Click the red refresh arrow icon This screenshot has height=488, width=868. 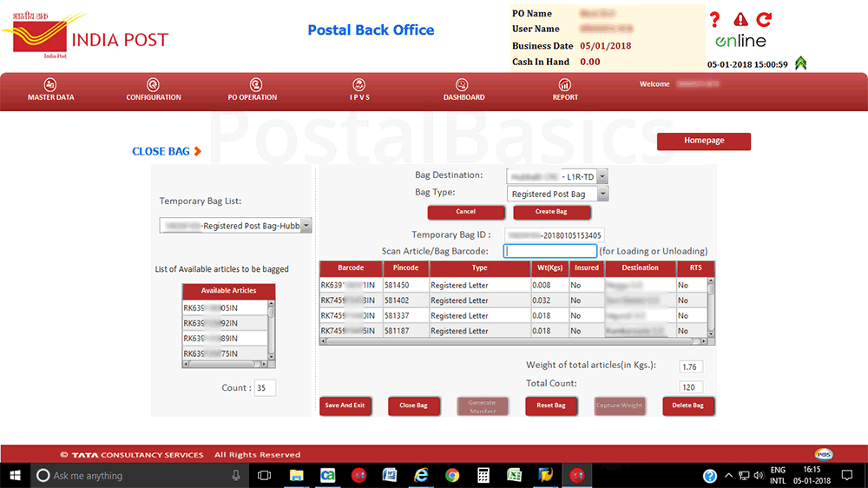point(764,19)
